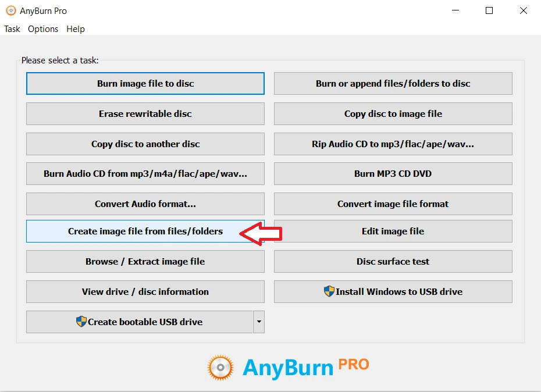Open the Task menu
Screen dimensions: 541x392
coord(12,29)
